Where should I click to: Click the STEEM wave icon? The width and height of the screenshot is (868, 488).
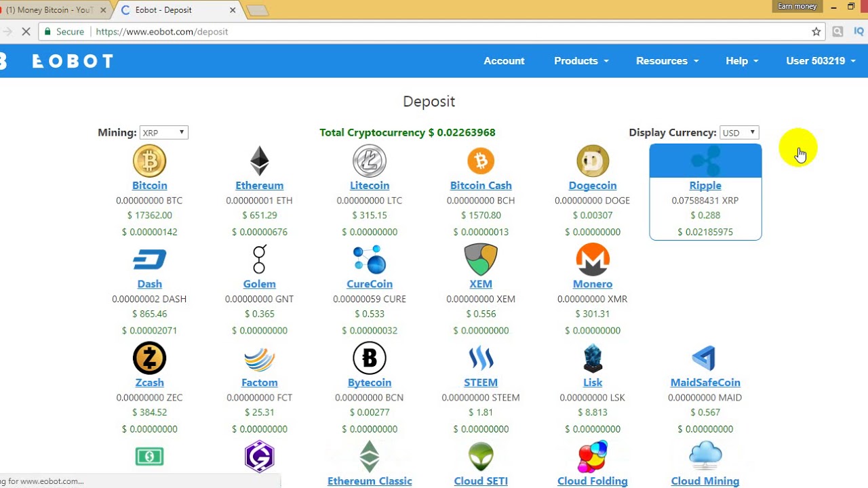point(481,359)
